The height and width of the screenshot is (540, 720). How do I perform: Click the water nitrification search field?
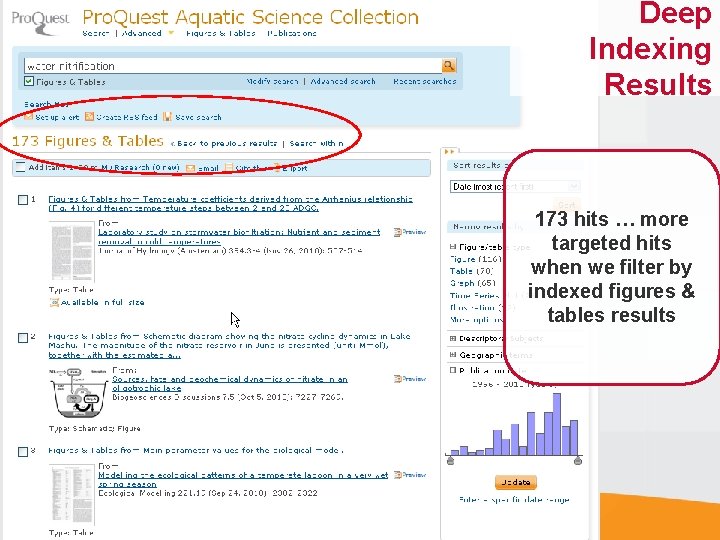[x=233, y=66]
